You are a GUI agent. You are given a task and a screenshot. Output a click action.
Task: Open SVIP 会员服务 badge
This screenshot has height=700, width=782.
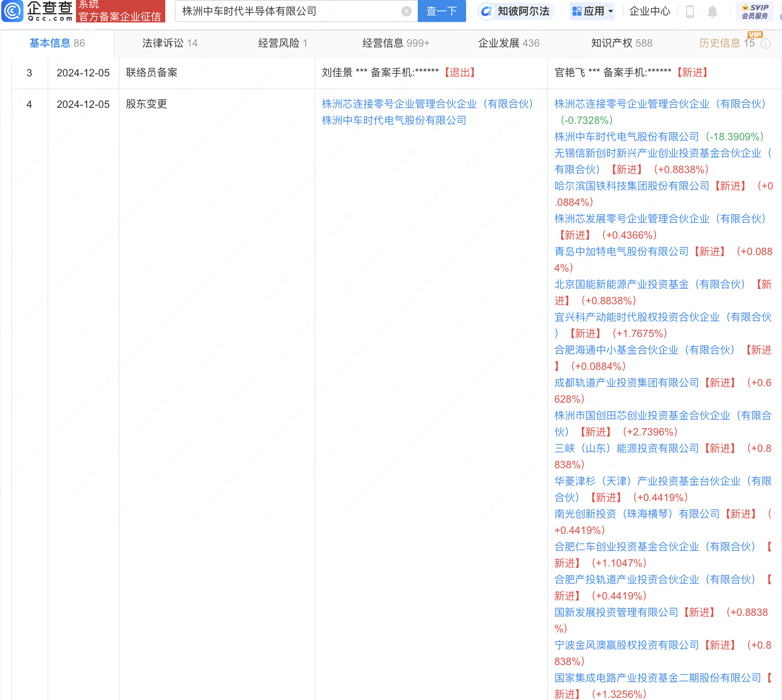click(x=755, y=11)
